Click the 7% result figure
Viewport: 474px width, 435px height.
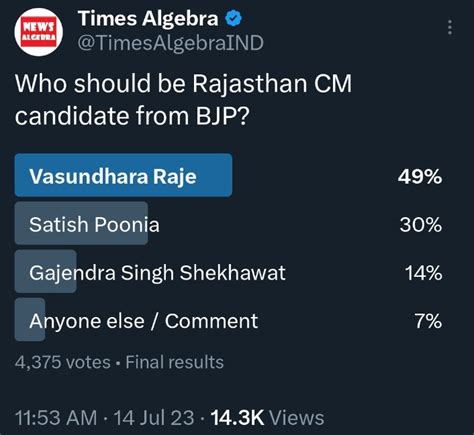[429, 321]
